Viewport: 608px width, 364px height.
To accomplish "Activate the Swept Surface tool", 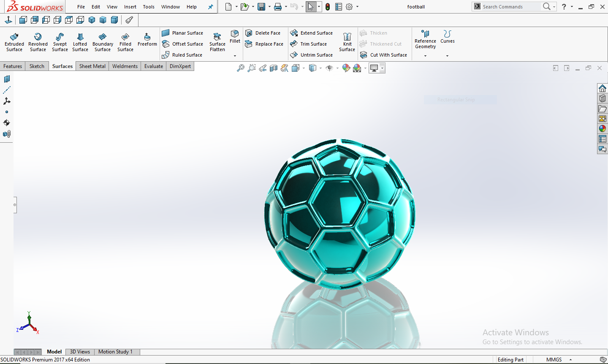I will tap(60, 42).
